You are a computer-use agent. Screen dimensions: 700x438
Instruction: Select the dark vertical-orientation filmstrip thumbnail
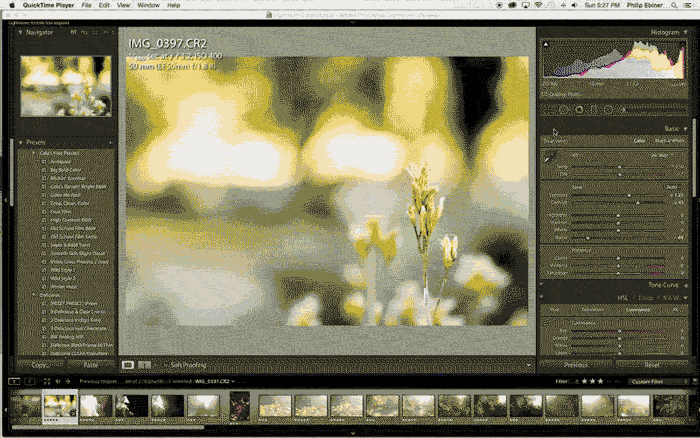point(240,406)
